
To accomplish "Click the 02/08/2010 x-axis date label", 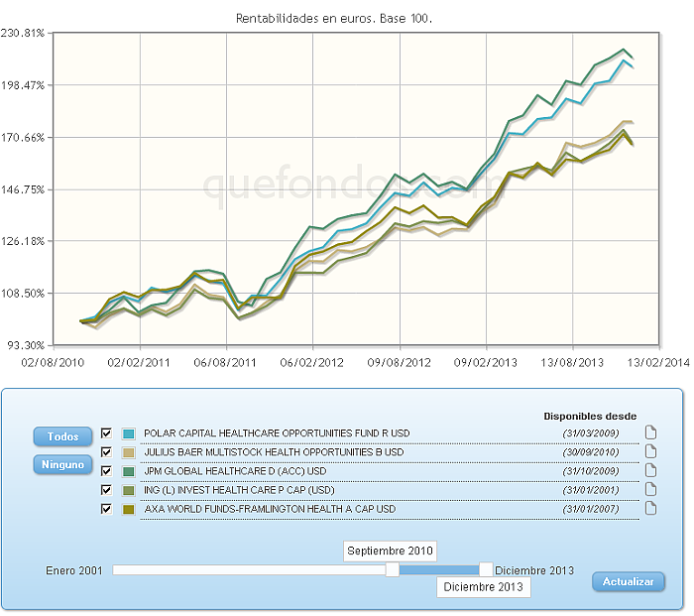I will coord(53,363).
